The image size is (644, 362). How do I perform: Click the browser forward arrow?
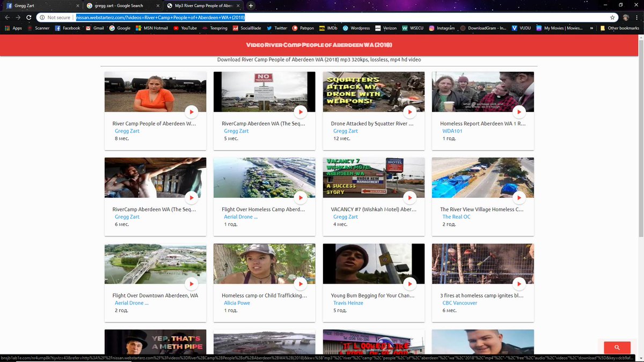point(19,18)
